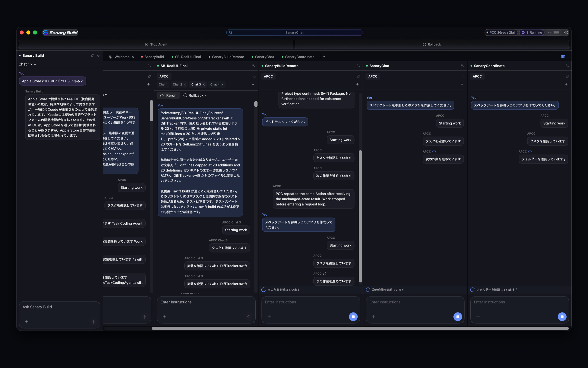Click the Rerun button
588x368 pixels.
(168, 95)
